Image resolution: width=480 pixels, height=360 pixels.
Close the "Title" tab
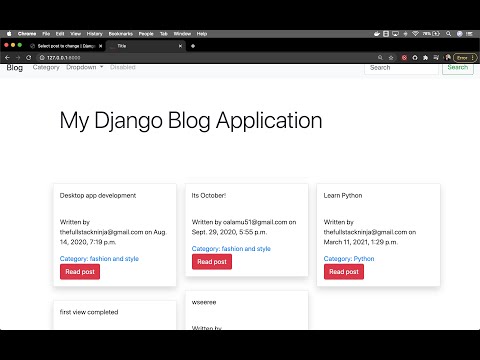point(180,46)
